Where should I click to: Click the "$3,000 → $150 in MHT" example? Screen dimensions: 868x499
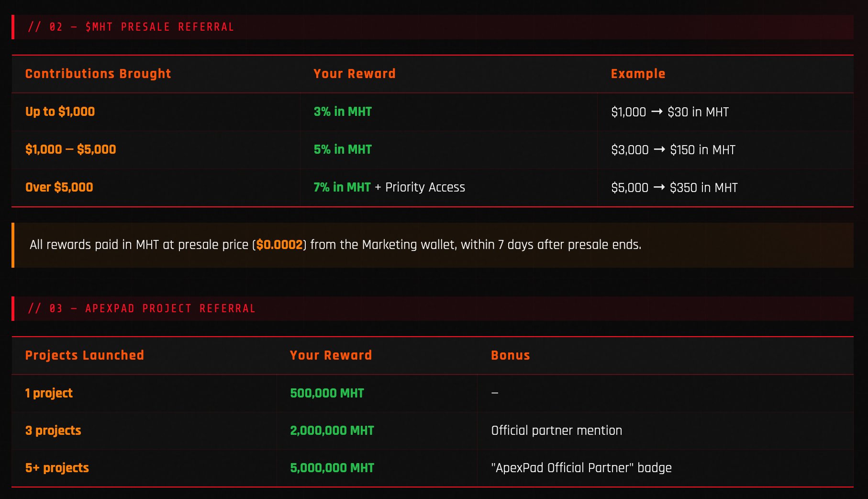673,150
